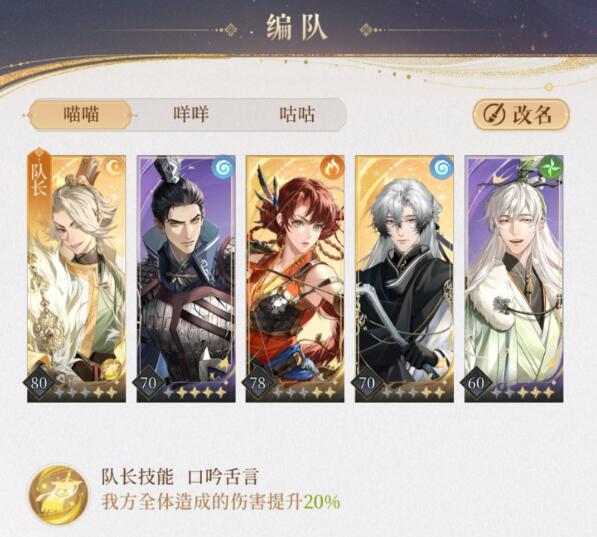
Task: Select the white-haired level 60 character card
Action: [514, 278]
